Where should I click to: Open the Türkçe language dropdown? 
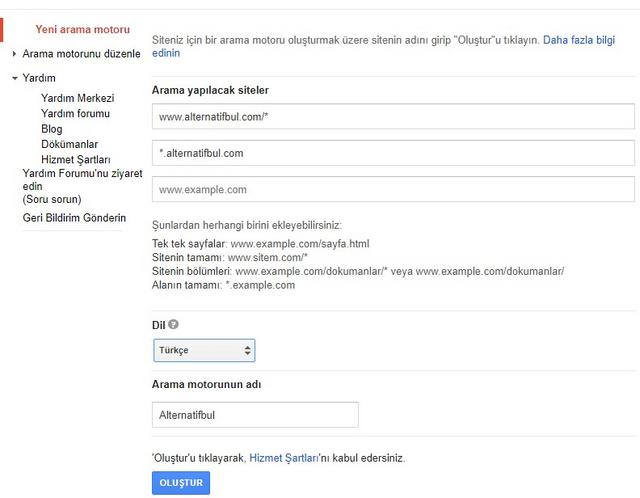[204, 350]
